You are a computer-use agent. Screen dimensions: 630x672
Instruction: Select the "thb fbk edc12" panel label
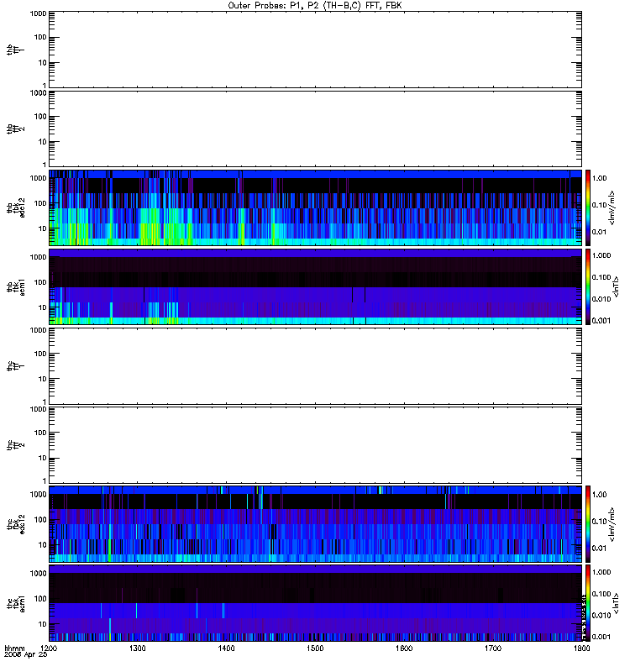[15, 207]
